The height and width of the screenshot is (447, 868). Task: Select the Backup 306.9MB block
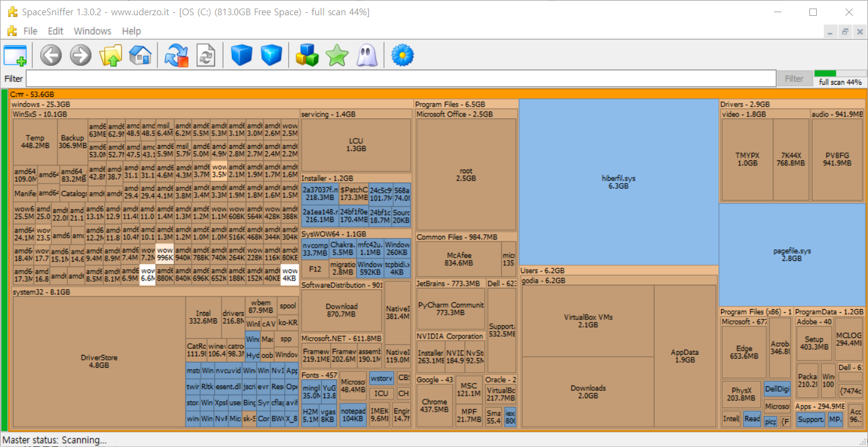coord(72,141)
